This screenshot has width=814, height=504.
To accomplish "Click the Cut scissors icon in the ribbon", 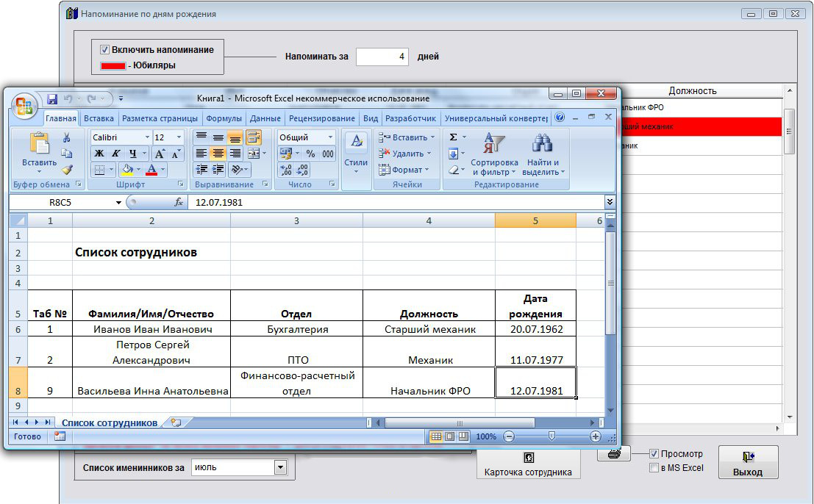I will coord(66,137).
